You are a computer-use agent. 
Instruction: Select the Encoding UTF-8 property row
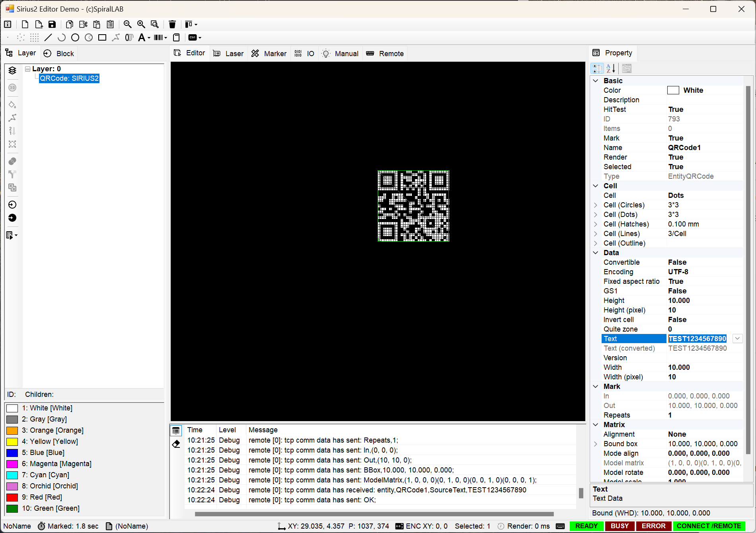[672, 271]
